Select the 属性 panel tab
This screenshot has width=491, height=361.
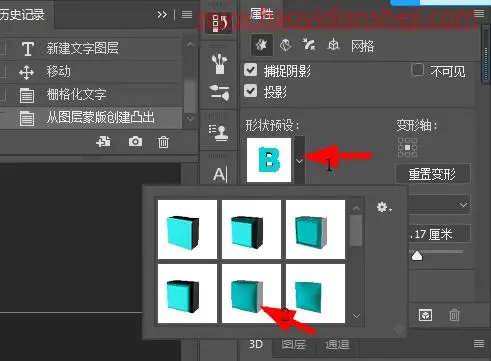pyautogui.click(x=261, y=15)
